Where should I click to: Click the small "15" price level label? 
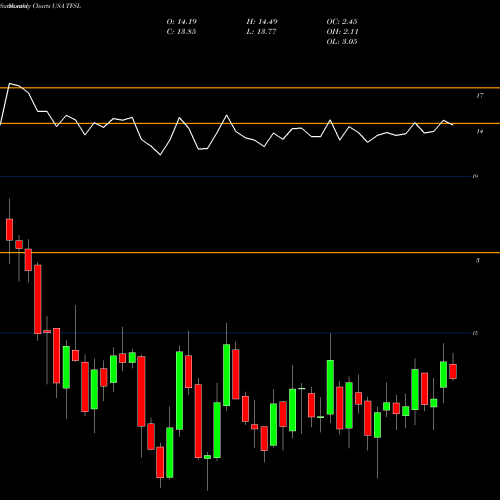[475, 333]
